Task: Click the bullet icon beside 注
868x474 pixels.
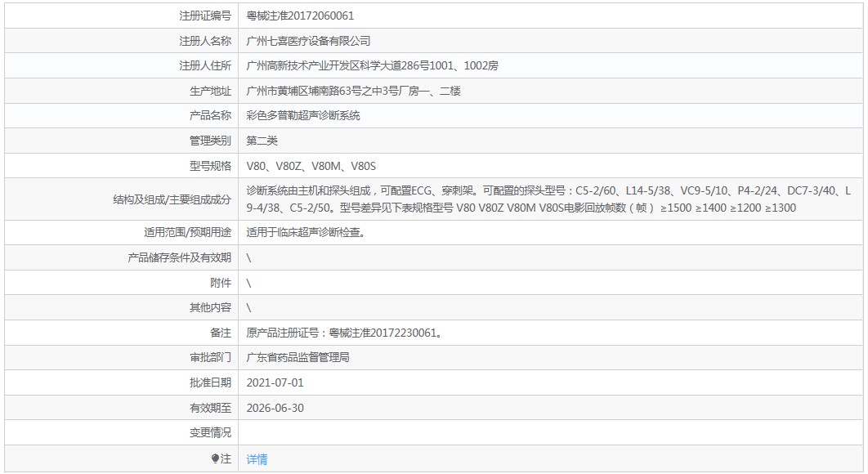Action: (x=215, y=458)
